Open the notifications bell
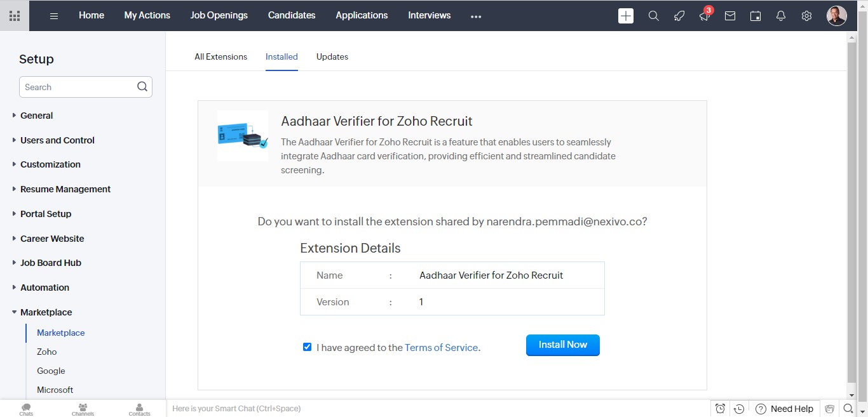 [x=781, y=16]
